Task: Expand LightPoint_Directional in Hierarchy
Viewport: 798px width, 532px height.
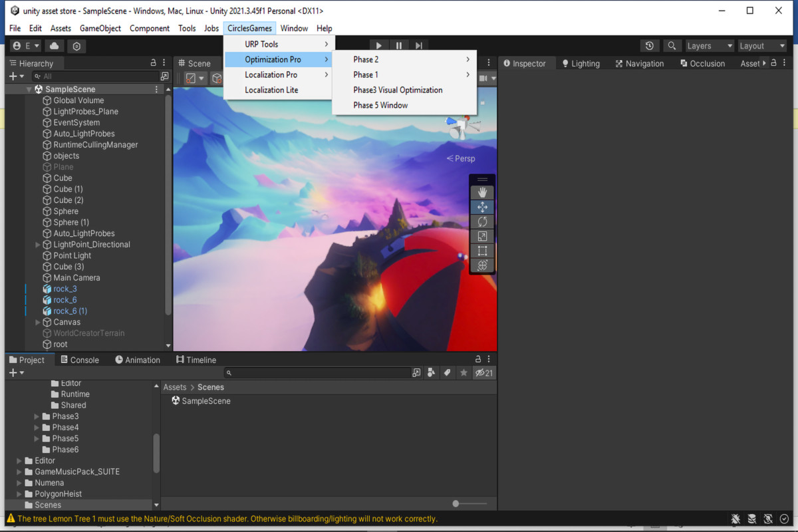Action: (x=38, y=245)
